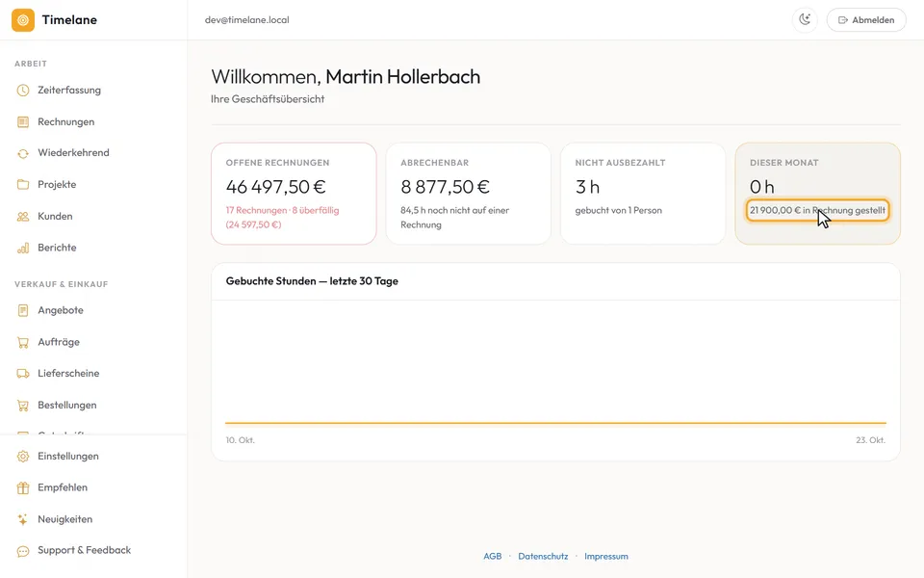Click the Timelane brand name
The width and height of the screenshot is (924, 578).
[69, 20]
